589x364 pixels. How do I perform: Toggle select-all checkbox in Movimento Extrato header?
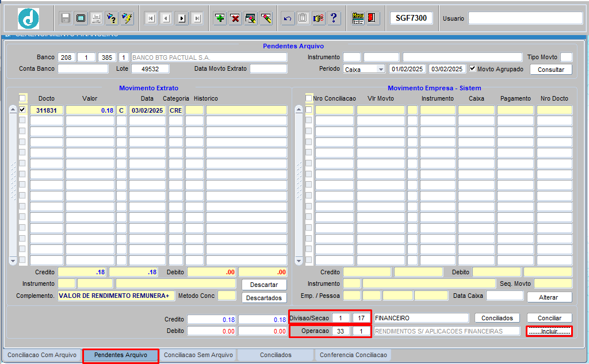pyautogui.click(x=22, y=98)
